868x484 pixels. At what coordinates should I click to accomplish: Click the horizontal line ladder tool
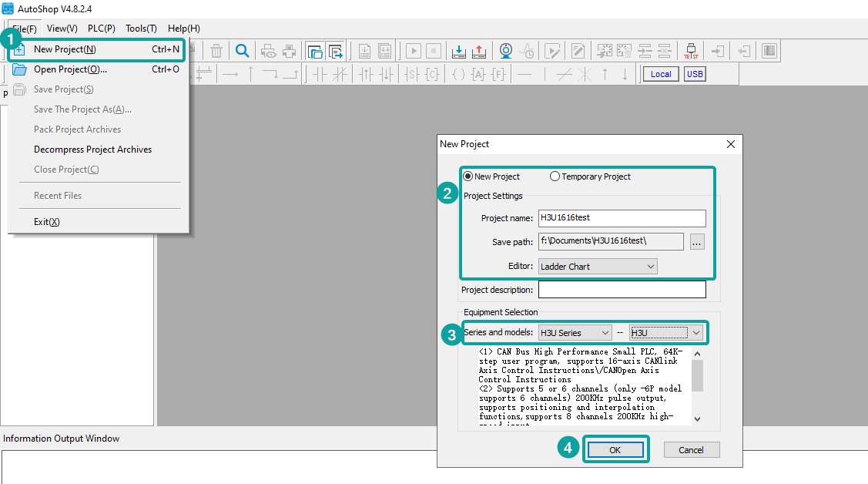click(x=524, y=74)
